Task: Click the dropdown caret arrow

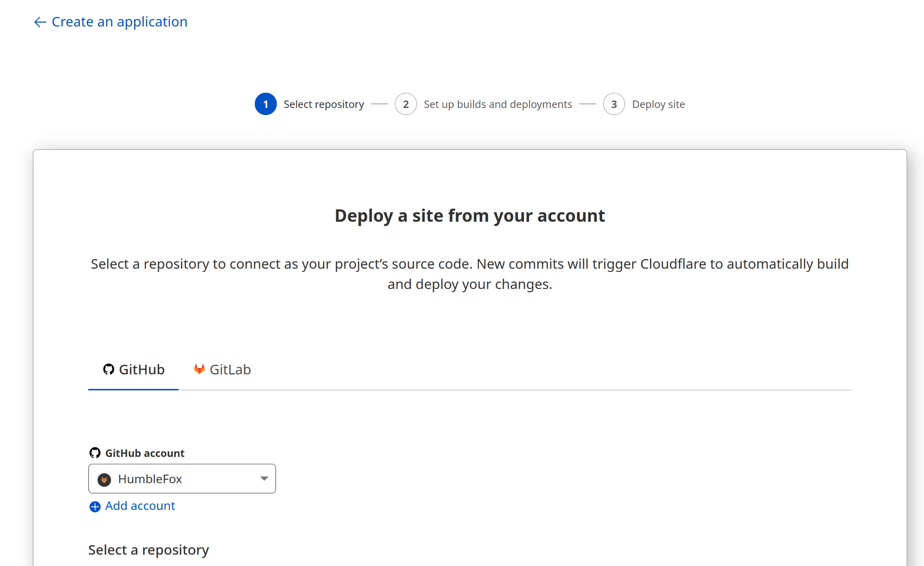Action: point(264,479)
